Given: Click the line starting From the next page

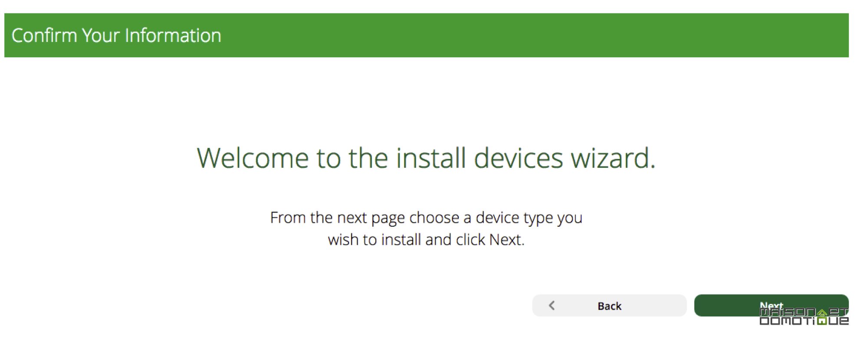Looking at the screenshot, I should pos(426,218).
